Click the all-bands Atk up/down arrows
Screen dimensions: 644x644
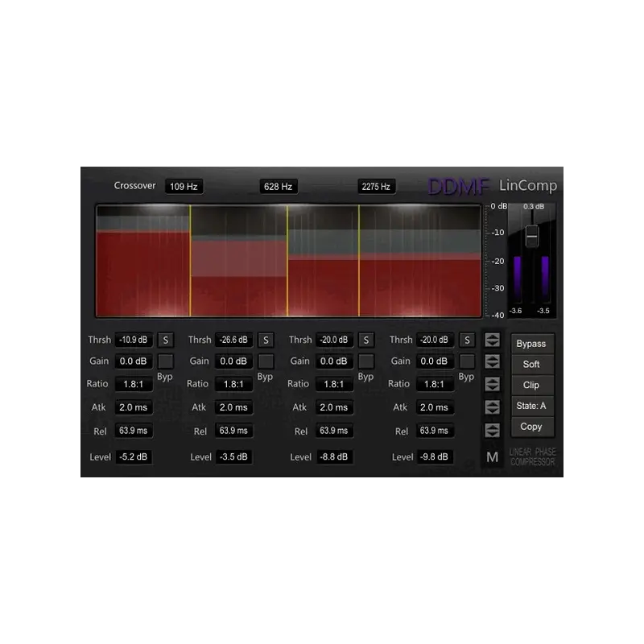click(x=492, y=407)
